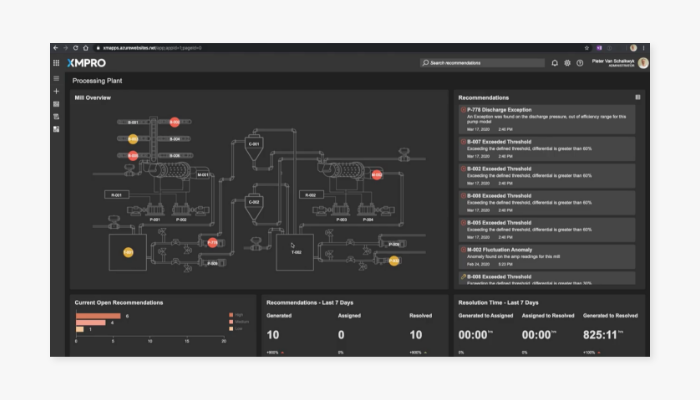Go back with the browser back arrow

coord(56,48)
